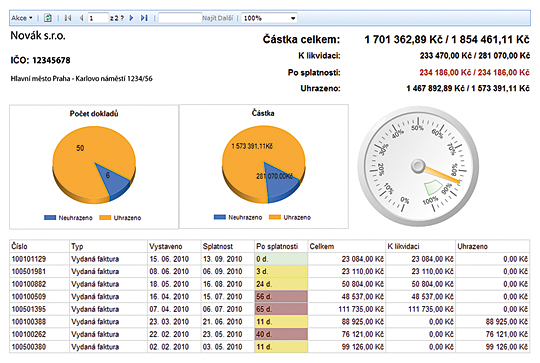This screenshot has height=363, width=540.
Task: Click the company name Novák s.r.o.
Action: click(38, 35)
